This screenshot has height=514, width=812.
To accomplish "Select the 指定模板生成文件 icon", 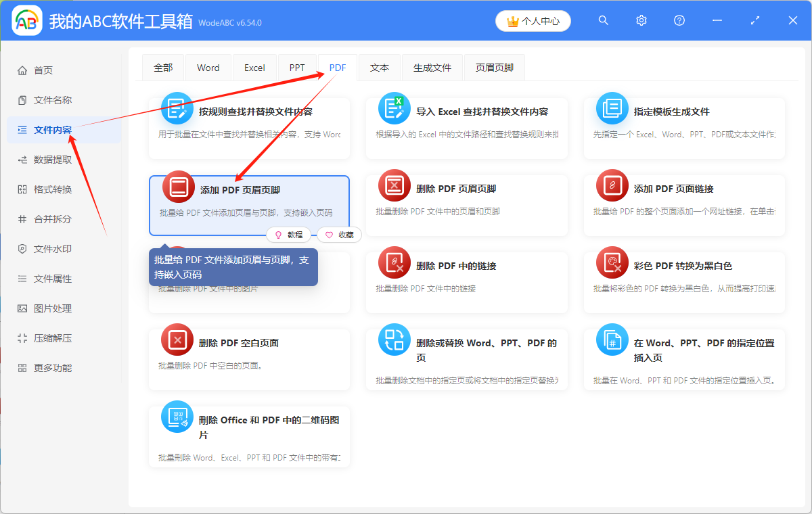I will [x=612, y=108].
